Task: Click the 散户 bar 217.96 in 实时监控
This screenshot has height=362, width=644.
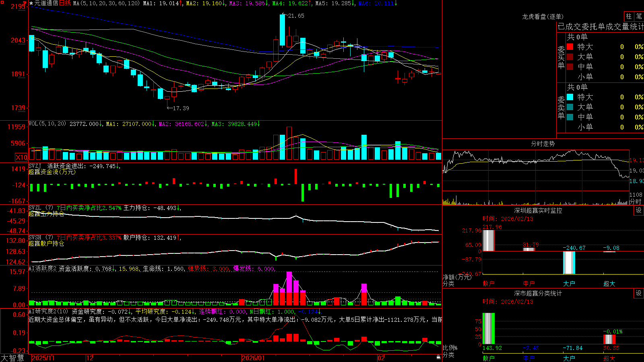Action: click(489, 241)
